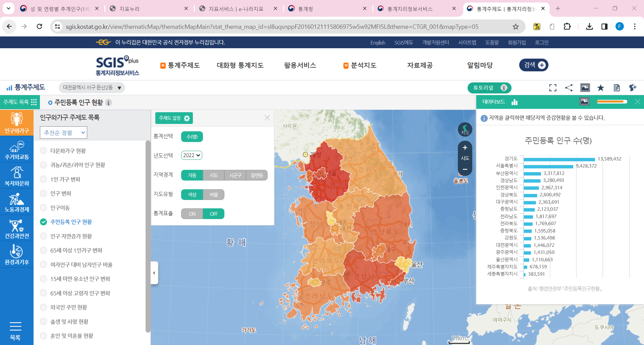Reload the page in Chrome
Viewport: 644px width, 345px height.
[39, 26]
